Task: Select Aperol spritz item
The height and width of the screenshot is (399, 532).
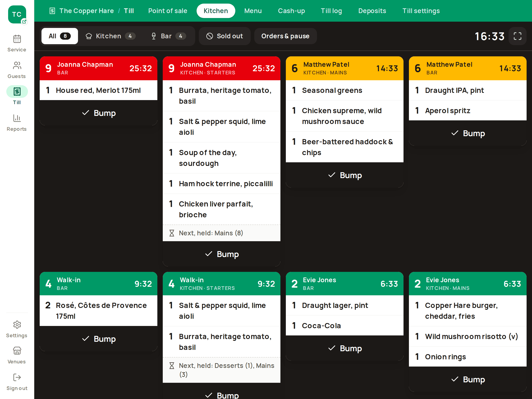Action: pyautogui.click(x=468, y=110)
